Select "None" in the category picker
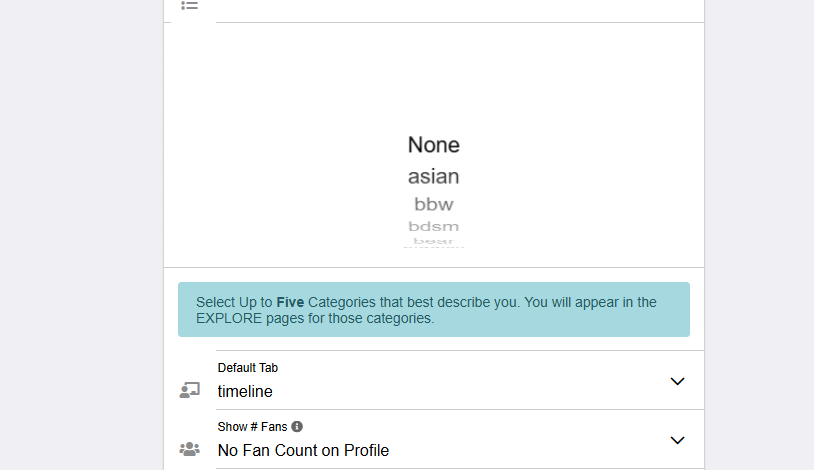This screenshot has width=814, height=470. pyautogui.click(x=434, y=145)
